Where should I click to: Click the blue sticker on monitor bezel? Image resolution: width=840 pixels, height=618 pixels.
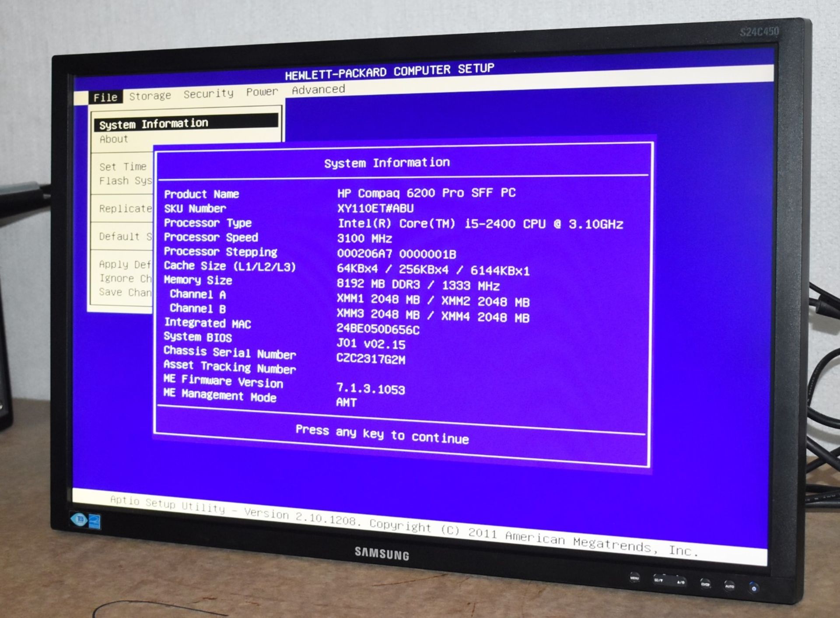(79, 520)
